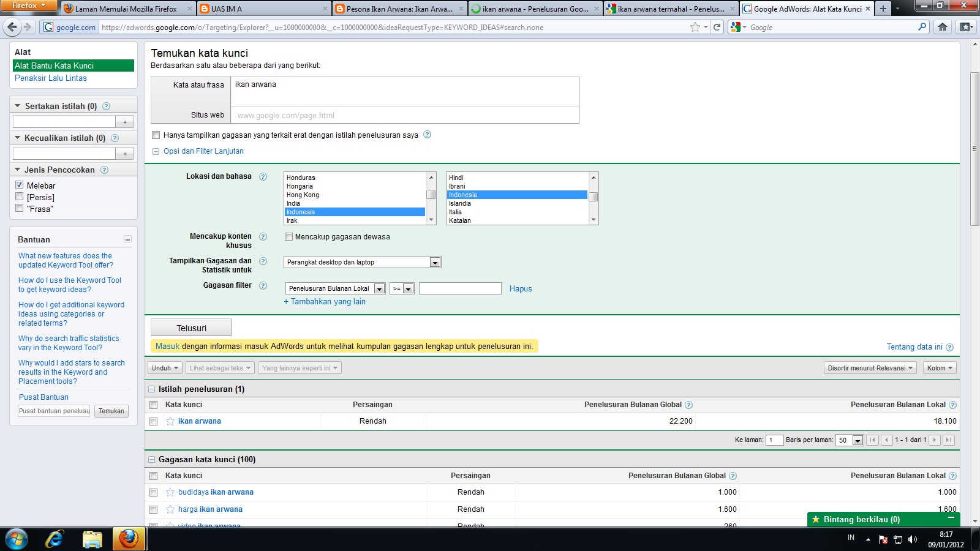The height and width of the screenshot is (551, 980).
Task: Open help icon next to Sertakan istilah
Action: (106, 106)
